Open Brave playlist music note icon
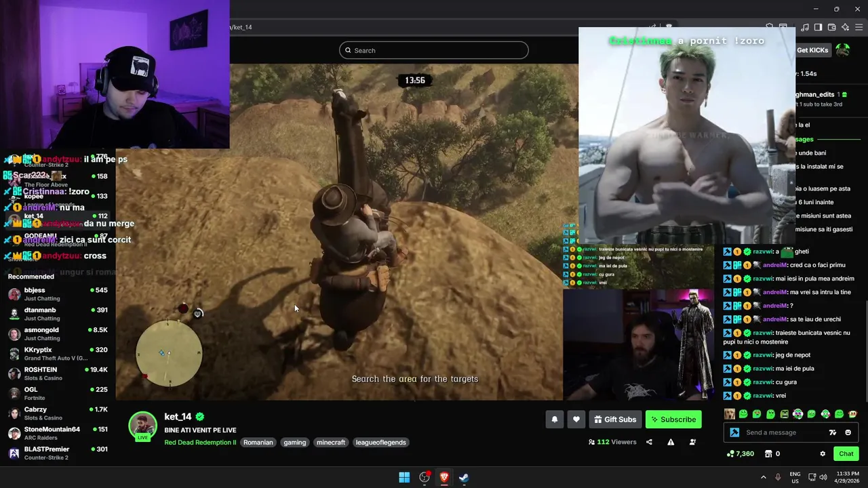 [805, 27]
